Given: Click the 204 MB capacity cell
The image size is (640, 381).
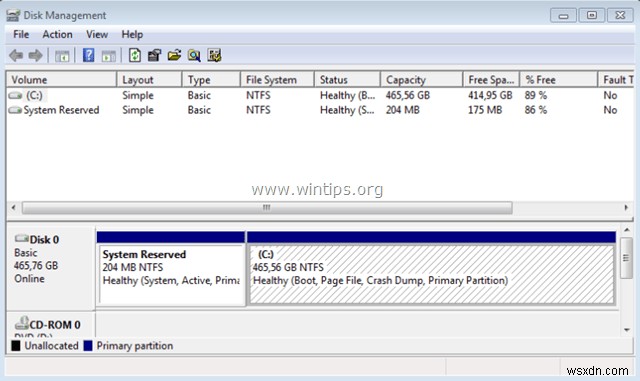Looking at the screenshot, I should (x=402, y=110).
